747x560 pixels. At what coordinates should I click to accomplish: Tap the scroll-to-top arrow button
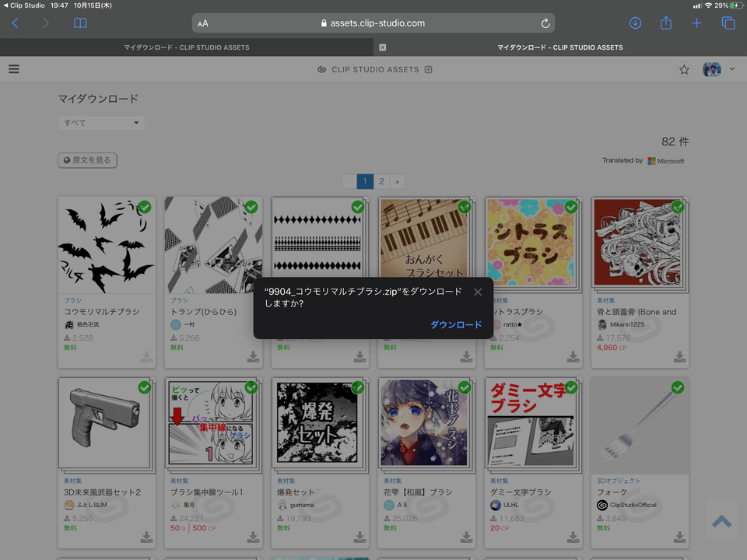click(x=720, y=522)
